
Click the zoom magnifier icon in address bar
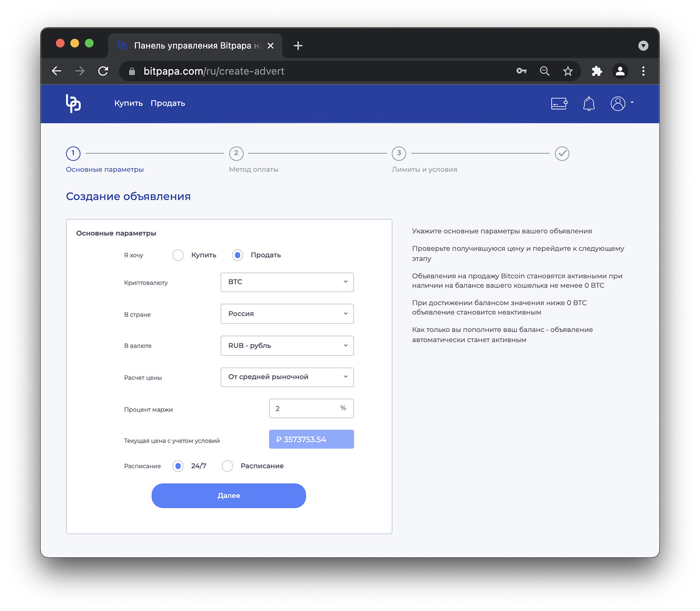click(545, 71)
